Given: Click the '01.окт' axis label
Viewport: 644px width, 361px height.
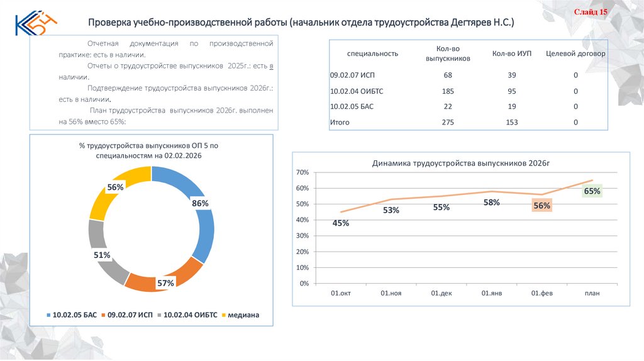Looking at the screenshot, I should [x=341, y=293].
